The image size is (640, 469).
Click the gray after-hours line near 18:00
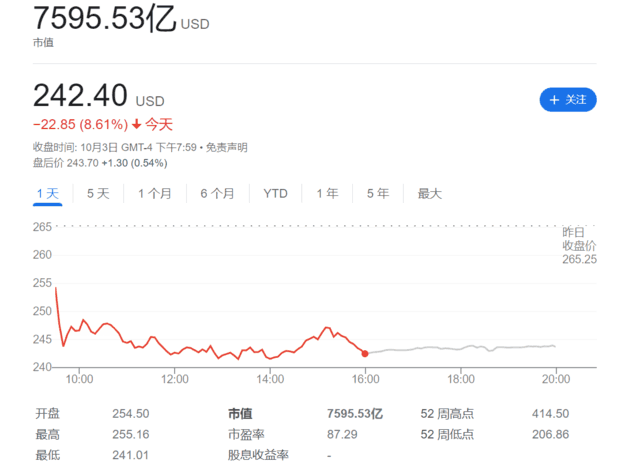pos(460,347)
